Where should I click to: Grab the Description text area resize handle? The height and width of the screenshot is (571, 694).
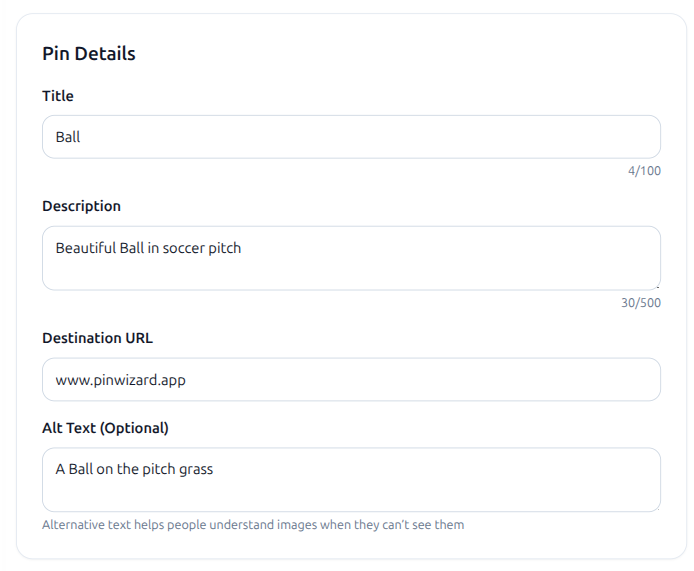coord(657,287)
